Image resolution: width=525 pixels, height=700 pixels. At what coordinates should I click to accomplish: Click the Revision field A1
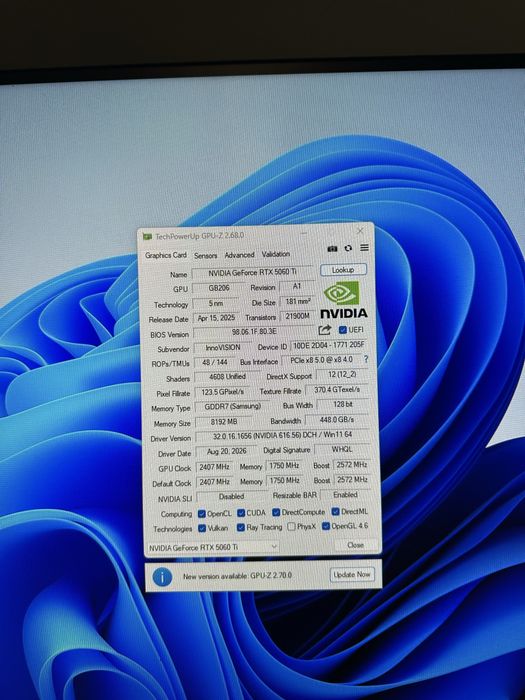click(297, 287)
